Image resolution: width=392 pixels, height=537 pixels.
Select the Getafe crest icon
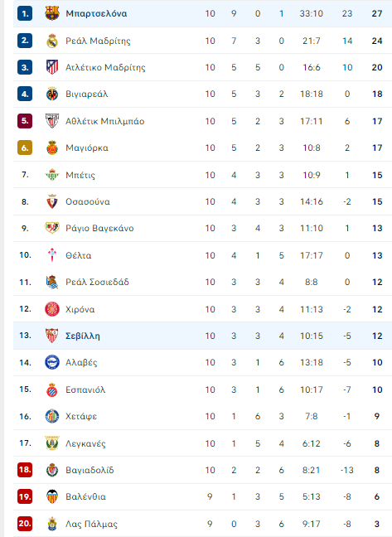(x=52, y=416)
